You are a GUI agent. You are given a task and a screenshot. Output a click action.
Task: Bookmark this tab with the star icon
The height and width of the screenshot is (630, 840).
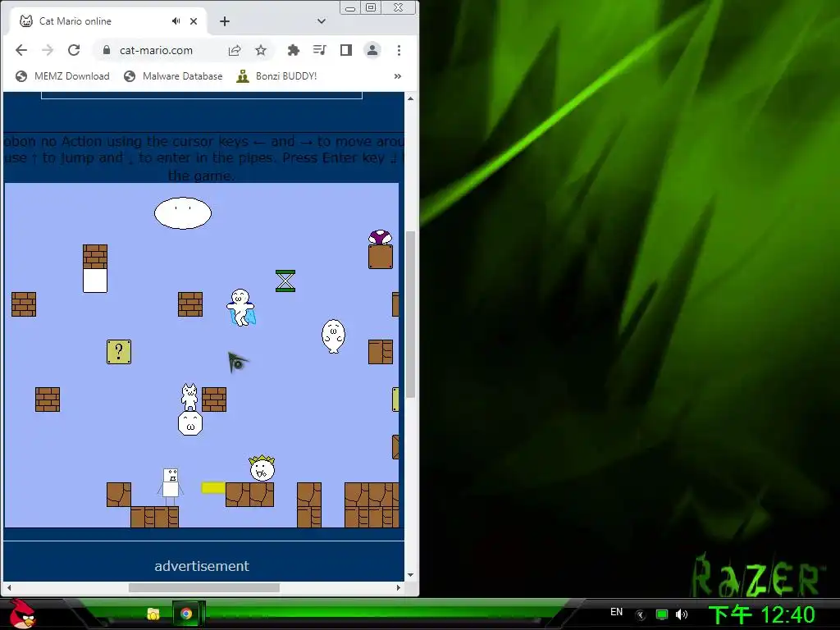pos(261,50)
